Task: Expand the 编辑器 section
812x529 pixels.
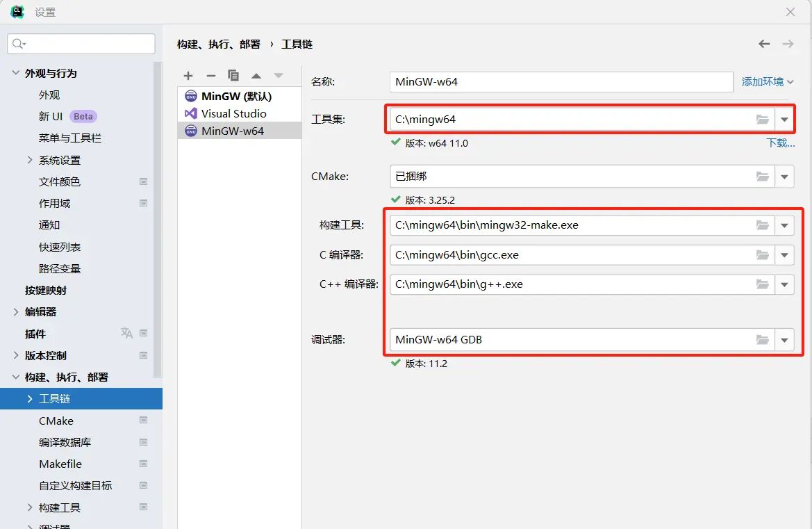Action: (x=15, y=311)
